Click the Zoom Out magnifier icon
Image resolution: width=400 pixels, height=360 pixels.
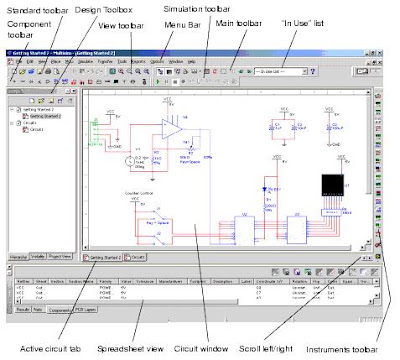coord(129,71)
